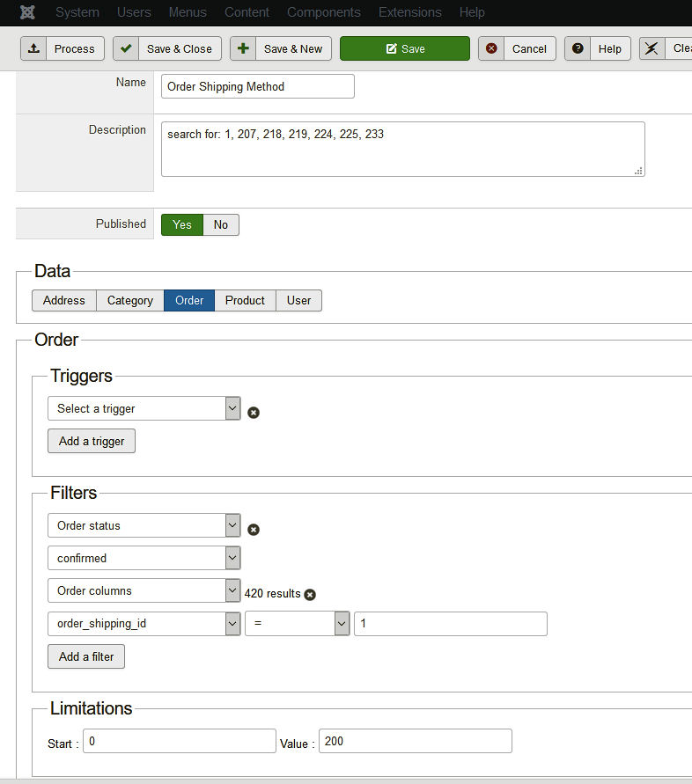The image size is (692, 784).
Task: Open the Order status filter dropdown
Action: (144, 525)
